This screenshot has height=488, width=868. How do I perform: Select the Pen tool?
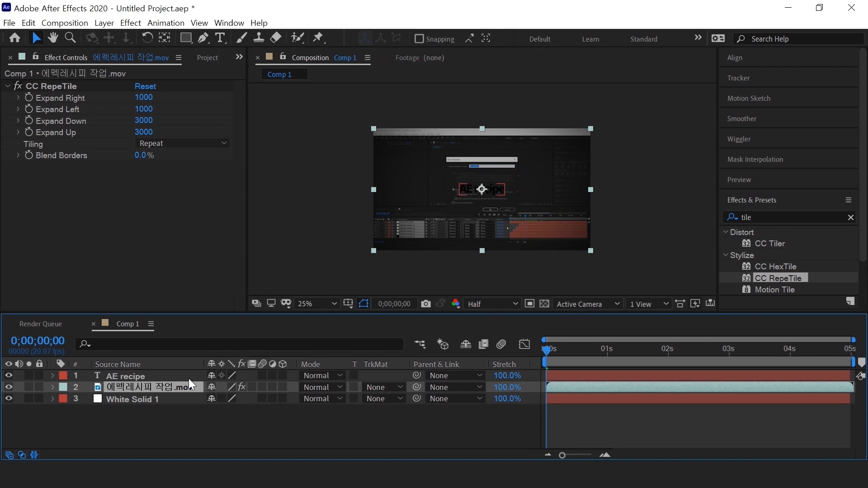click(203, 38)
